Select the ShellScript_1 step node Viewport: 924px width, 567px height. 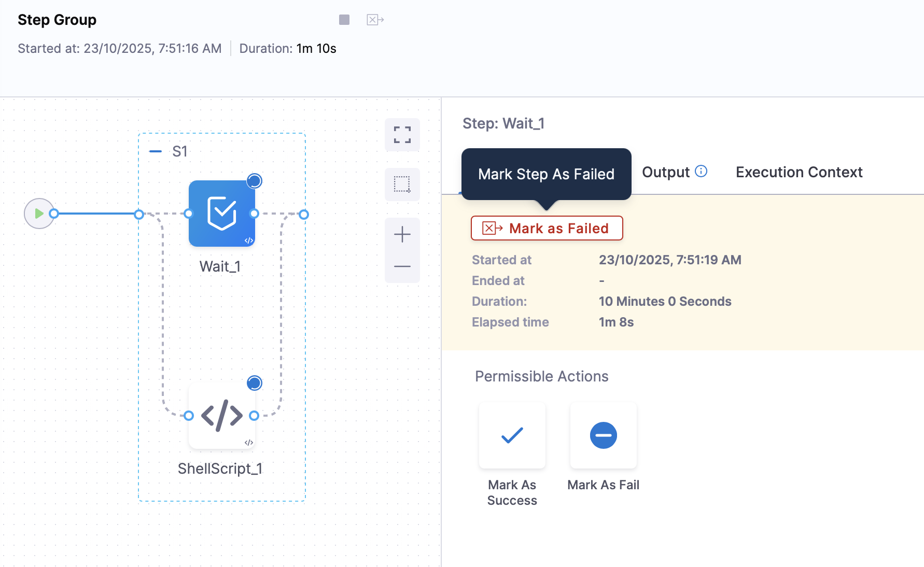(x=221, y=416)
